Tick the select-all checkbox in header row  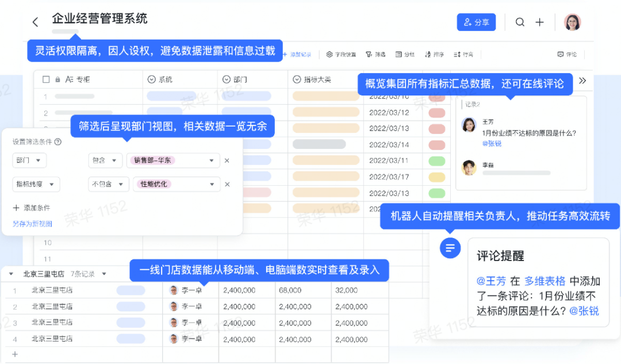[46, 79]
